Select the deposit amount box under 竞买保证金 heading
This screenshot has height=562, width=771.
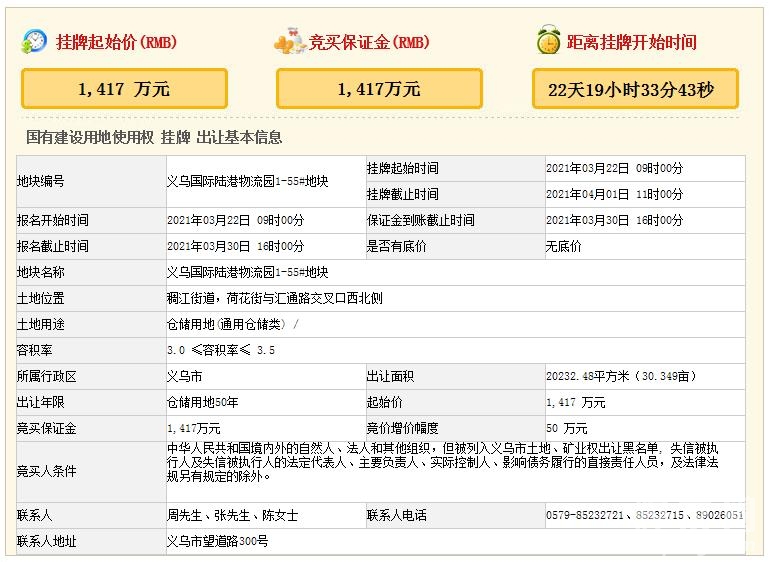pyautogui.click(x=379, y=89)
